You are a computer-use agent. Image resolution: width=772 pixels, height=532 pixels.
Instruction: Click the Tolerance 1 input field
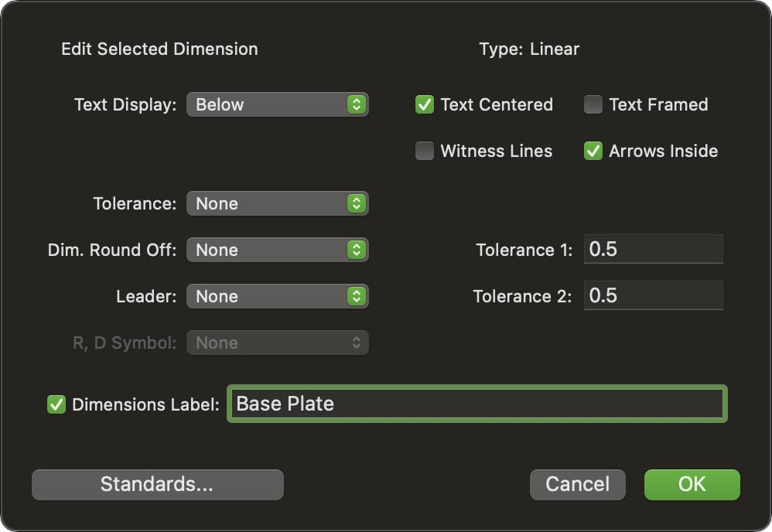653,250
